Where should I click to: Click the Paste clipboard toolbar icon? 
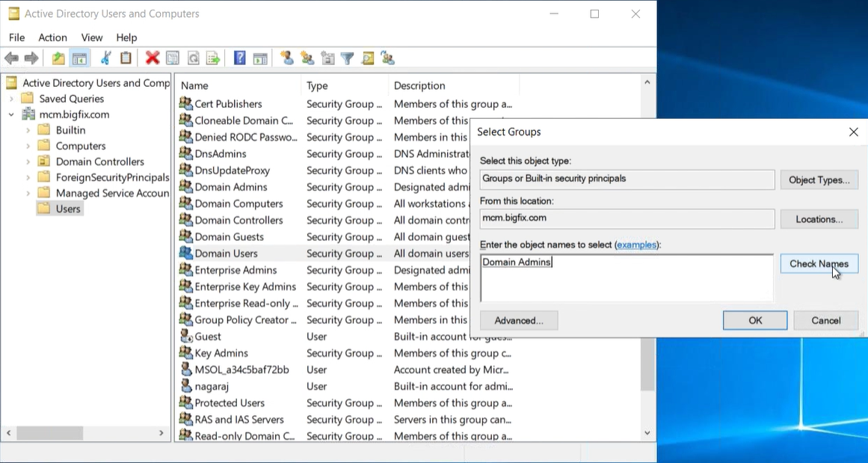126,58
